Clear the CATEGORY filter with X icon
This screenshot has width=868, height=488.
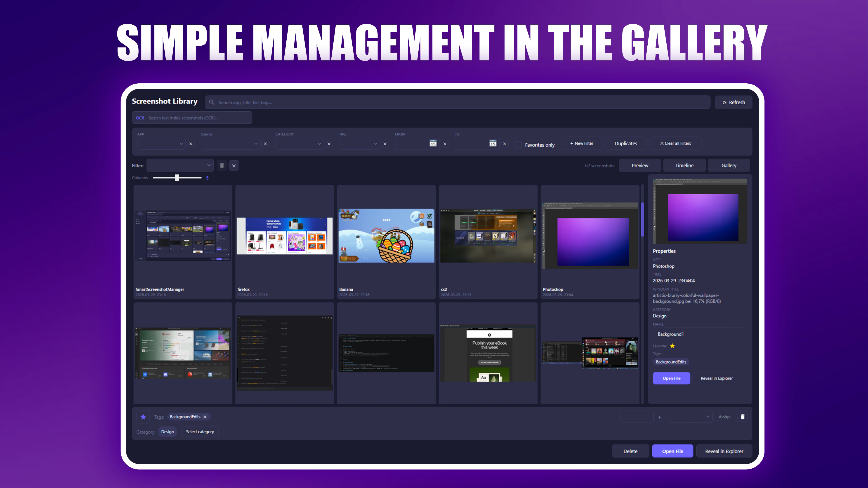[x=329, y=144]
